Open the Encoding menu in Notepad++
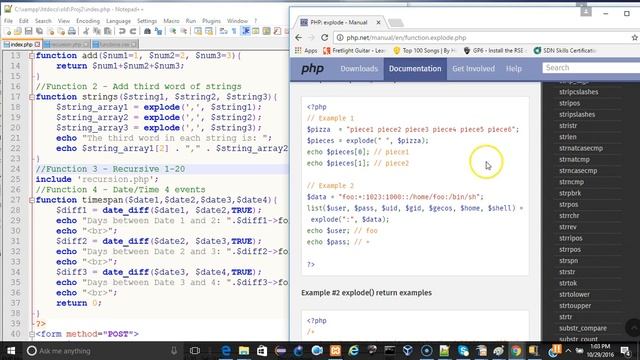The height and width of the screenshot is (360, 640). 88,21
